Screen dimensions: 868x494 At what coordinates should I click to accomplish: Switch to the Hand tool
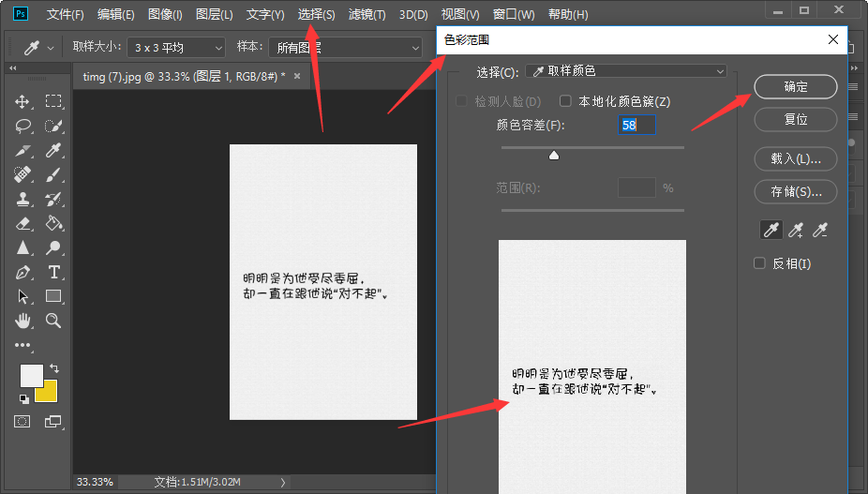tap(23, 321)
